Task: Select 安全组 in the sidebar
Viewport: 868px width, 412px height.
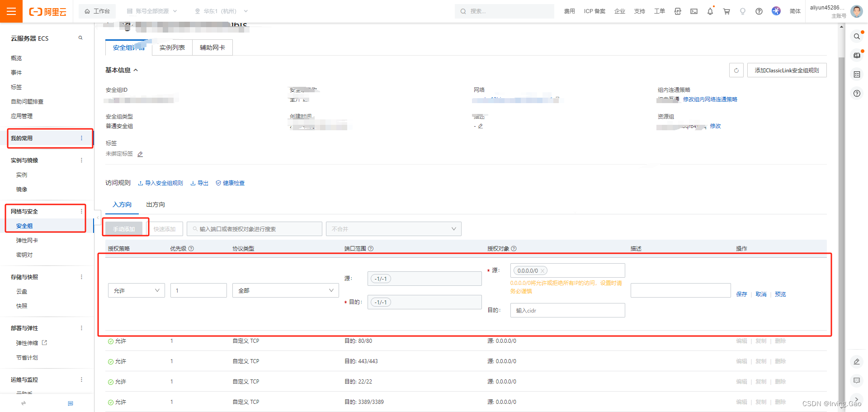Action: coord(24,226)
